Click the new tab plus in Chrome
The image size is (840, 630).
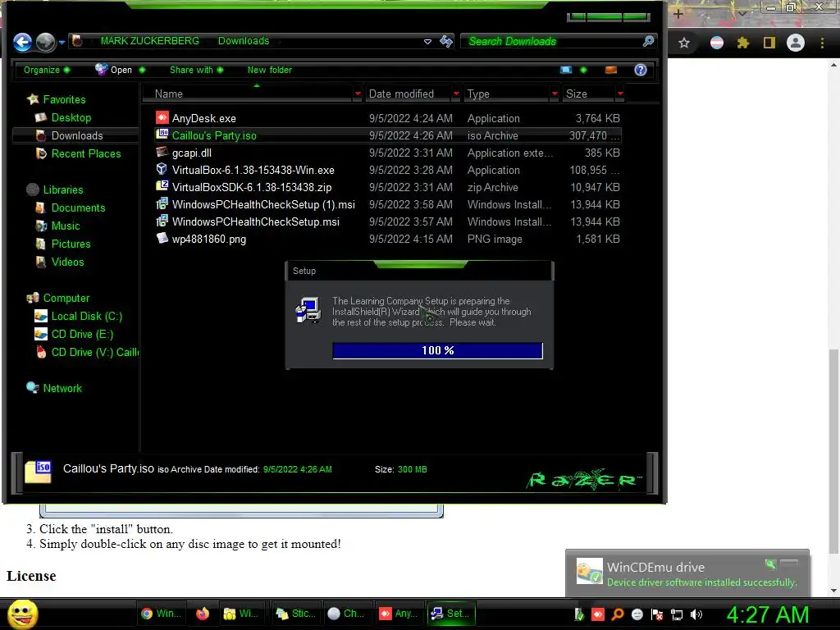click(678, 14)
